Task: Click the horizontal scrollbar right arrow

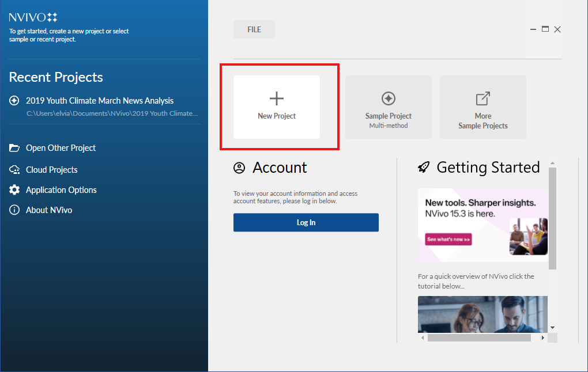Action: point(543,338)
